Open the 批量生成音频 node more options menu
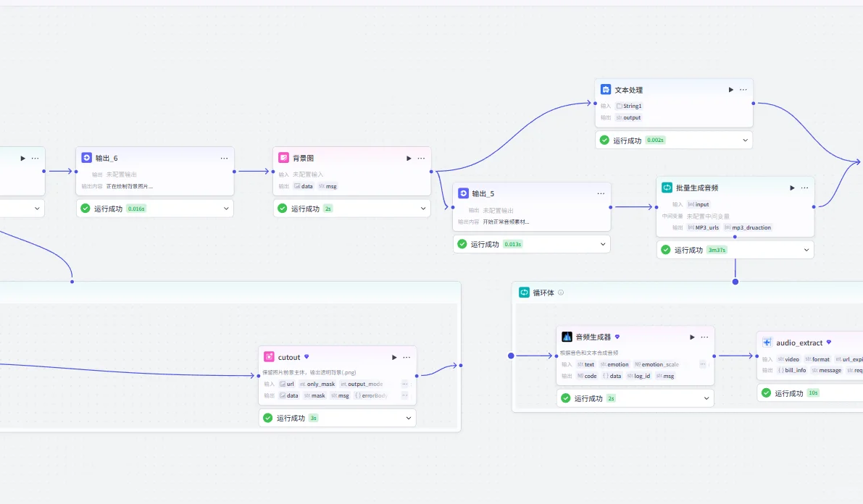Viewport: 863px width, 504px height. [804, 188]
